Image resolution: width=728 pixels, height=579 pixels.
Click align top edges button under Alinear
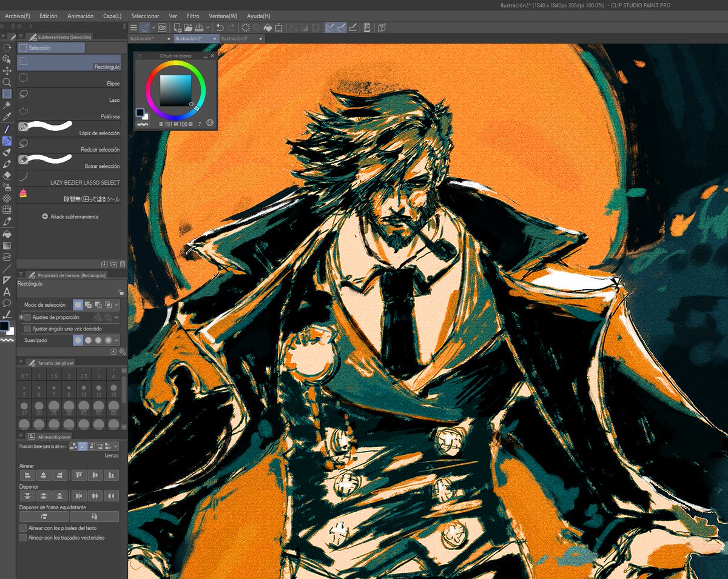tap(78, 475)
